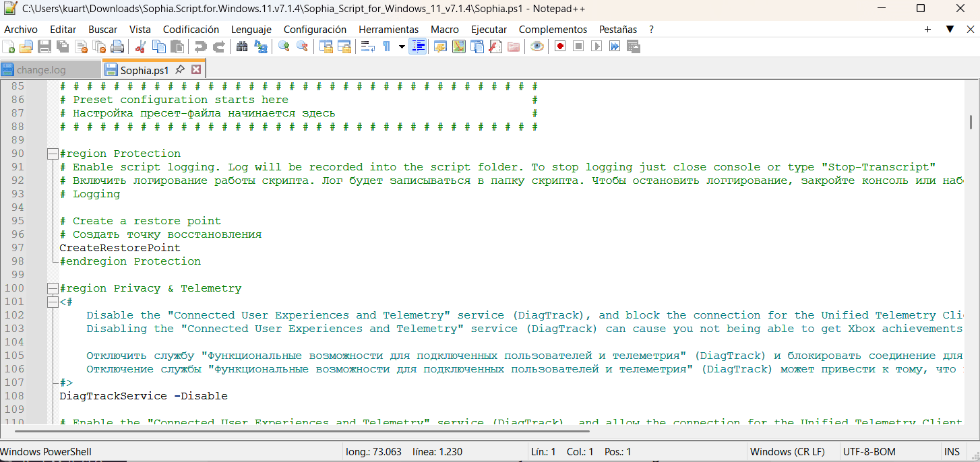This screenshot has height=462, width=980.
Task: Click the CreateRestorePoint line of code
Action: click(x=120, y=248)
